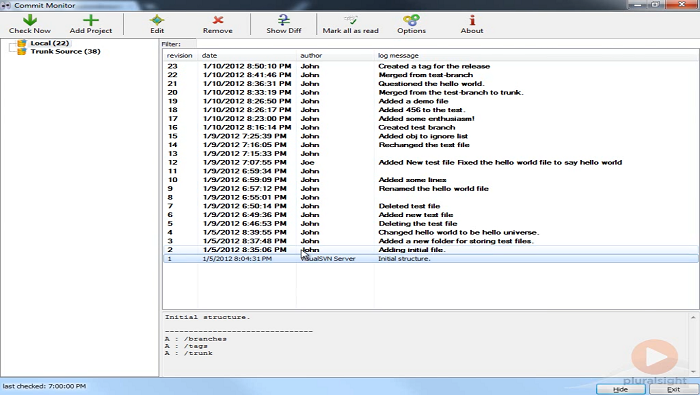Image resolution: width=700 pixels, height=395 pixels.
Task: Select row 'Adding initial file.'
Action: point(431,250)
